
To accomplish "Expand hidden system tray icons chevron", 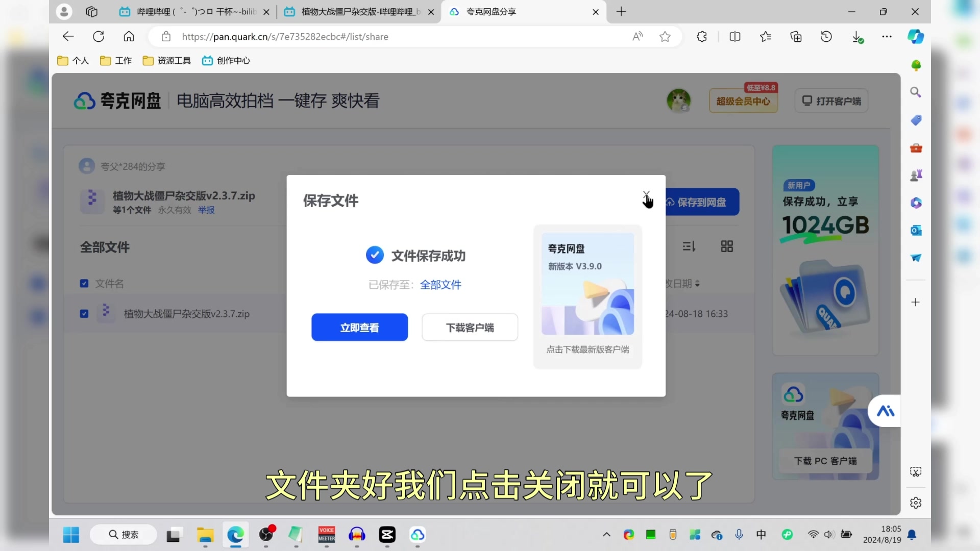I will (606, 535).
